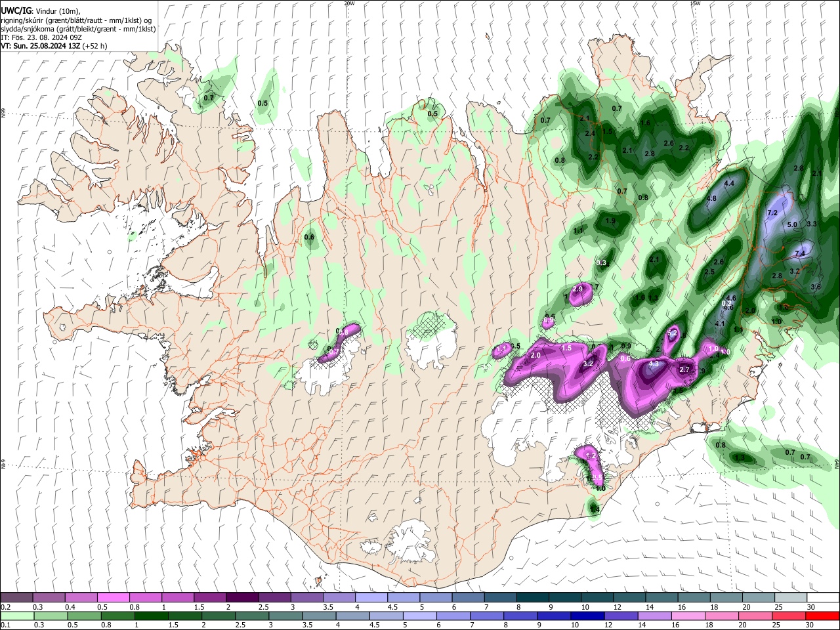The width and height of the screenshot is (840, 630).
Task: Click the '15W' longitude label
Action: (695, 3)
